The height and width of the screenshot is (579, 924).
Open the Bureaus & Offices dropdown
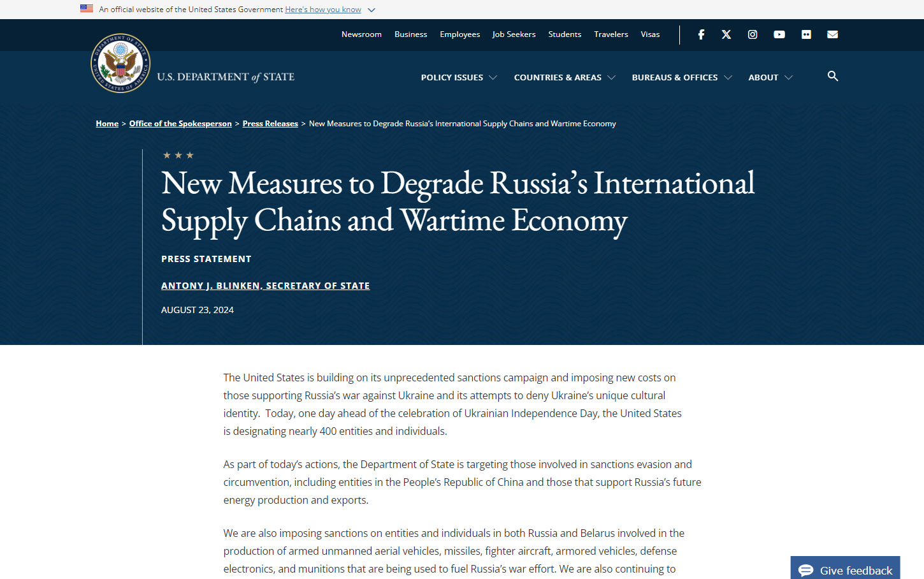click(681, 78)
